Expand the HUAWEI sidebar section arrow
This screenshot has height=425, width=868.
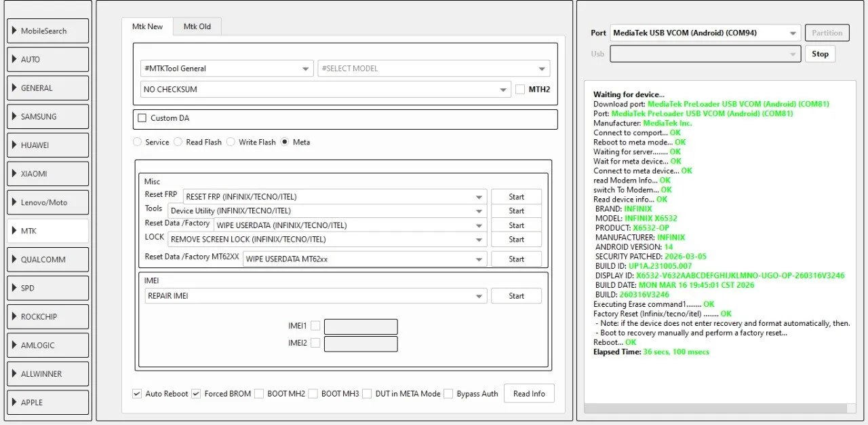pyautogui.click(x=14, y=145)
